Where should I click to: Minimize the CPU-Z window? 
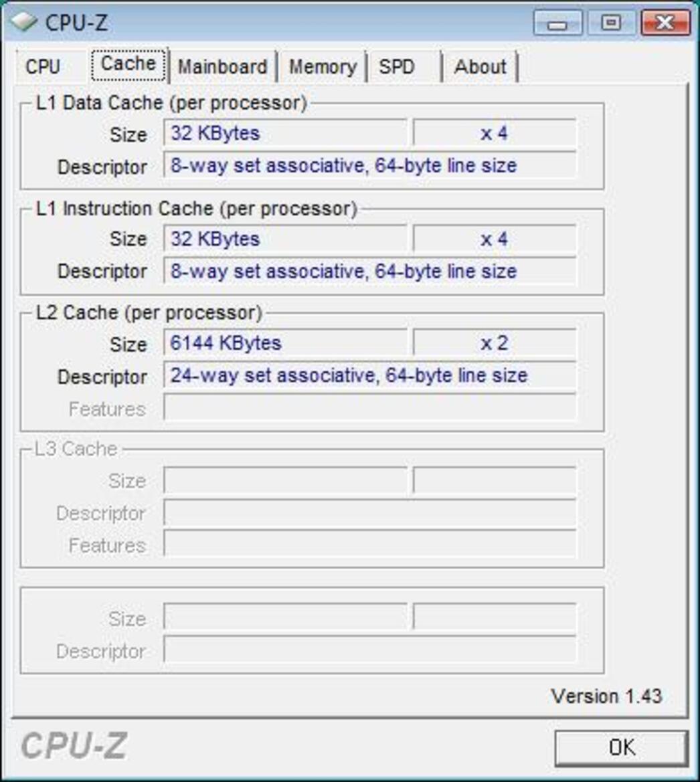(x=557, y=23)
